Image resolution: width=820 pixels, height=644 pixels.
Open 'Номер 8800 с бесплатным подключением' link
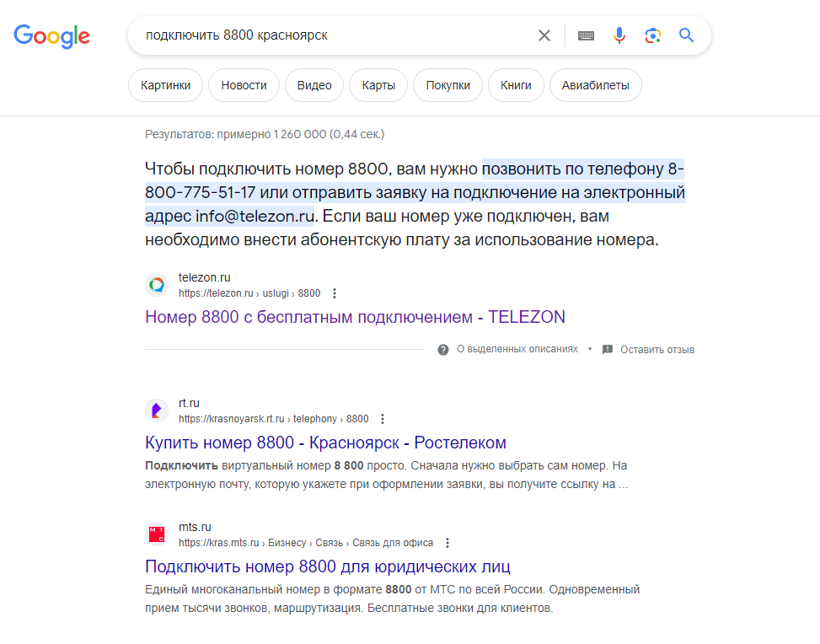355,317
